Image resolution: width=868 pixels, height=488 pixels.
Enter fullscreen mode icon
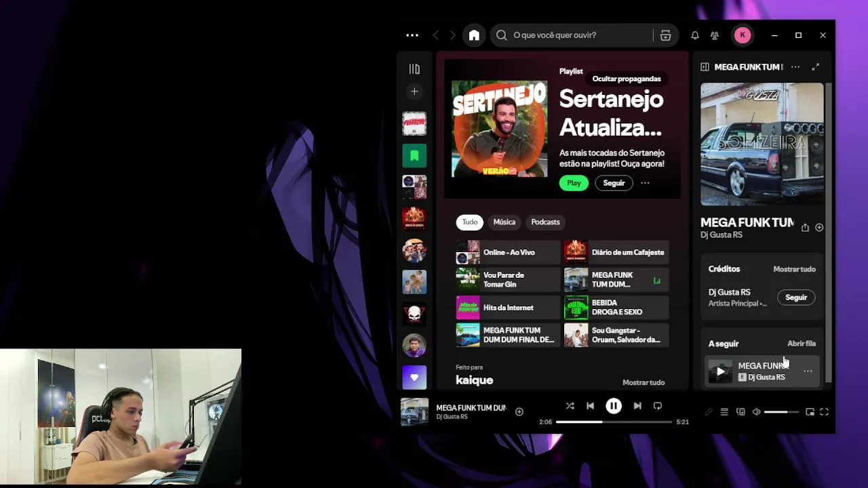coord(824,412)
